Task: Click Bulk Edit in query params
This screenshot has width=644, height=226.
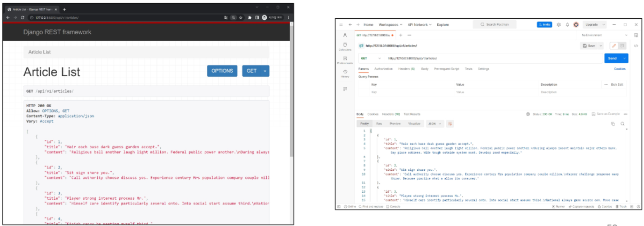Action: coord(617,85)
